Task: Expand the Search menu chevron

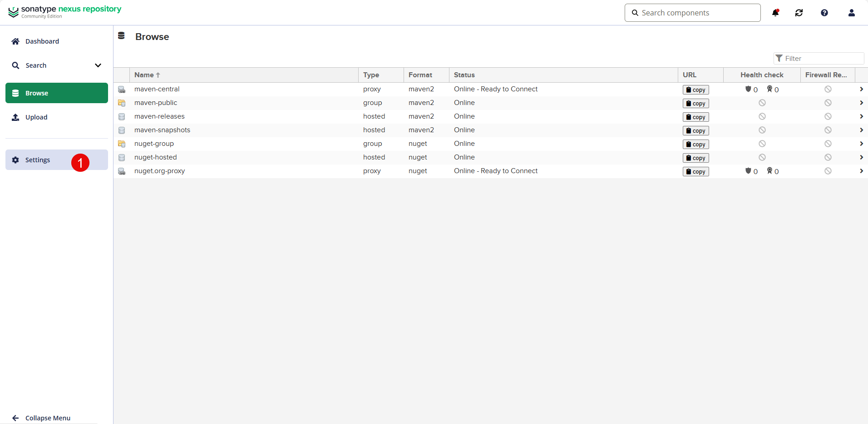Action: pos(98,65)
